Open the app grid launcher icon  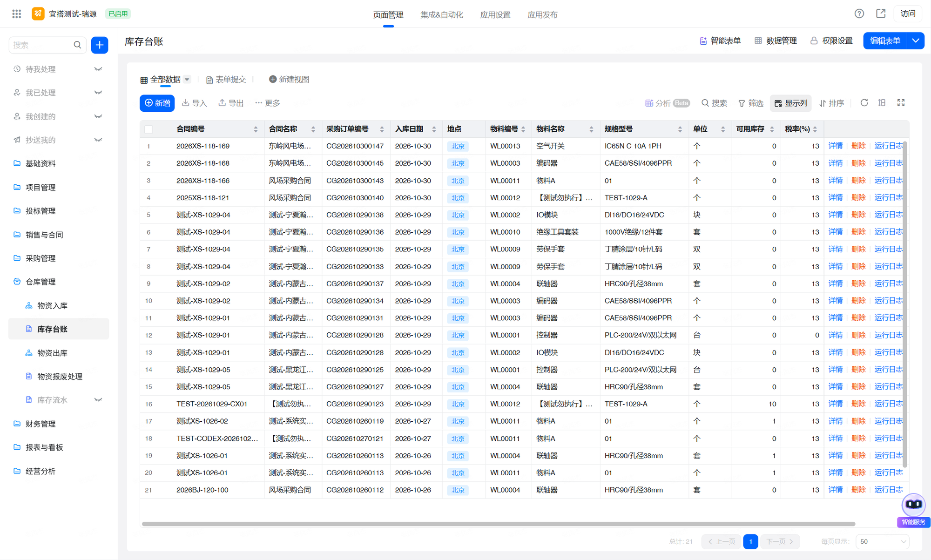[x=17, y=14]
